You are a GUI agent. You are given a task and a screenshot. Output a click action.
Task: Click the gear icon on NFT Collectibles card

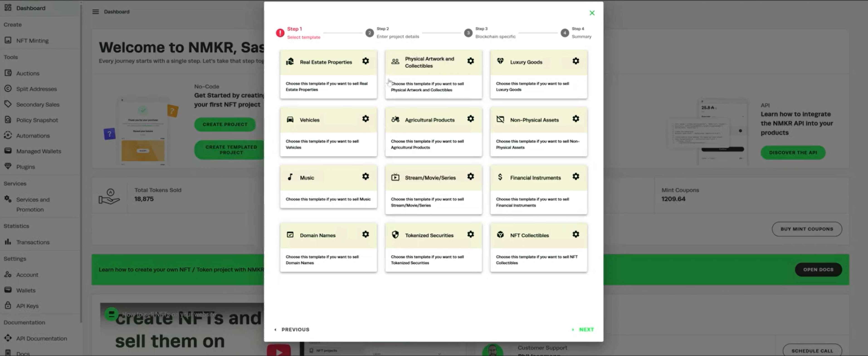coord(575,234)
